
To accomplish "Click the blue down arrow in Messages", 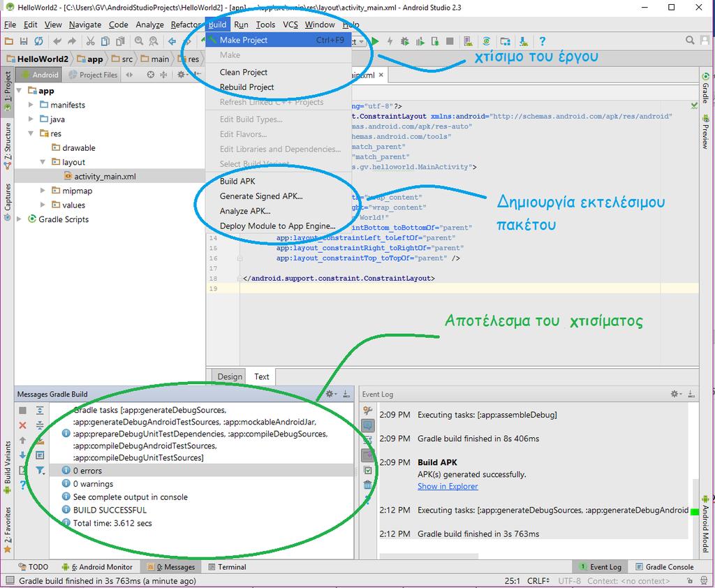I will tap(22, 455).
